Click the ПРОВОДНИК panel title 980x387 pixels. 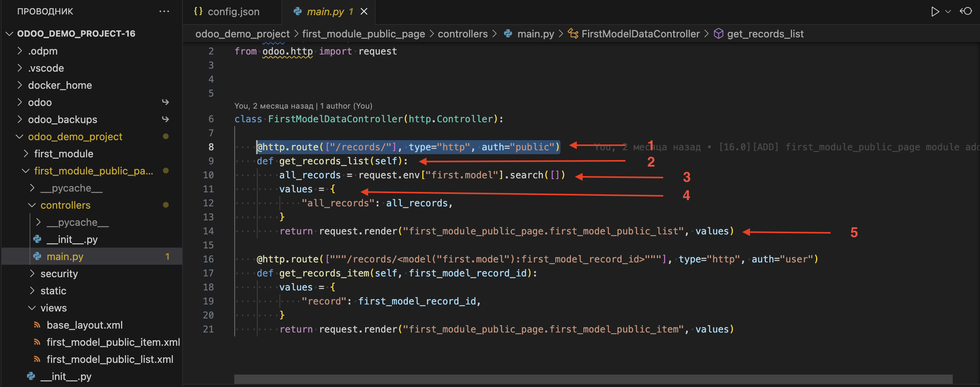(x=45, y=11)
